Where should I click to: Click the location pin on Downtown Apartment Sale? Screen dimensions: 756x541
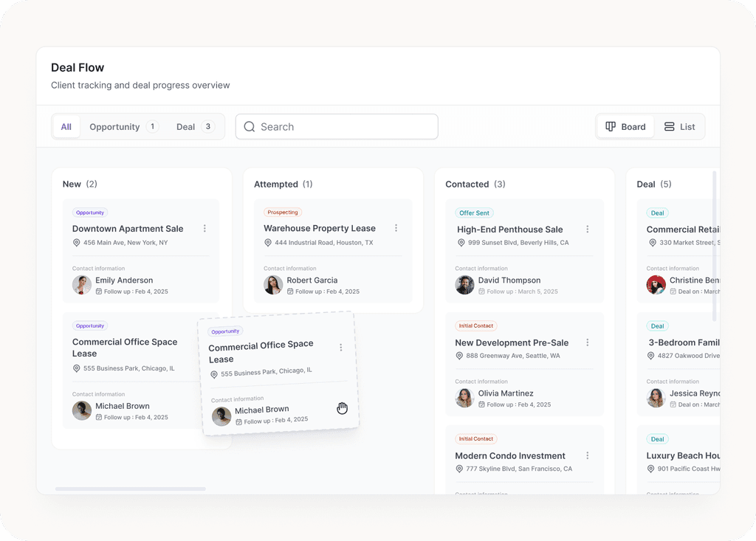77,244
